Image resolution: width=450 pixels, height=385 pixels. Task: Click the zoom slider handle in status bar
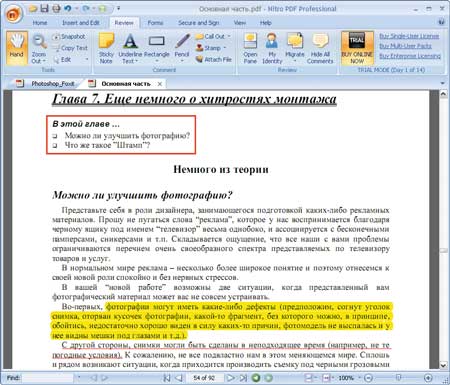point(398,378)
